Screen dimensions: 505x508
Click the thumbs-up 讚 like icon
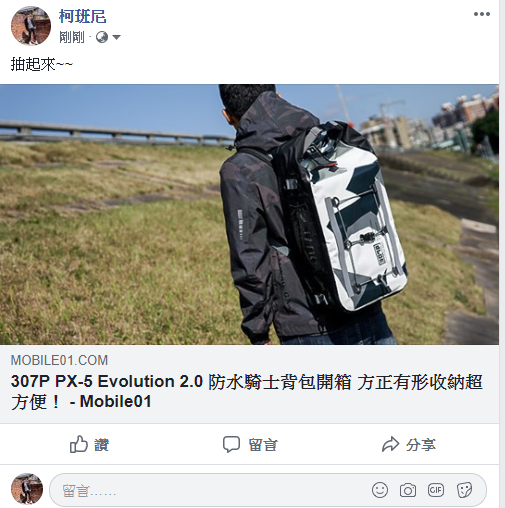tap(79, 444)
